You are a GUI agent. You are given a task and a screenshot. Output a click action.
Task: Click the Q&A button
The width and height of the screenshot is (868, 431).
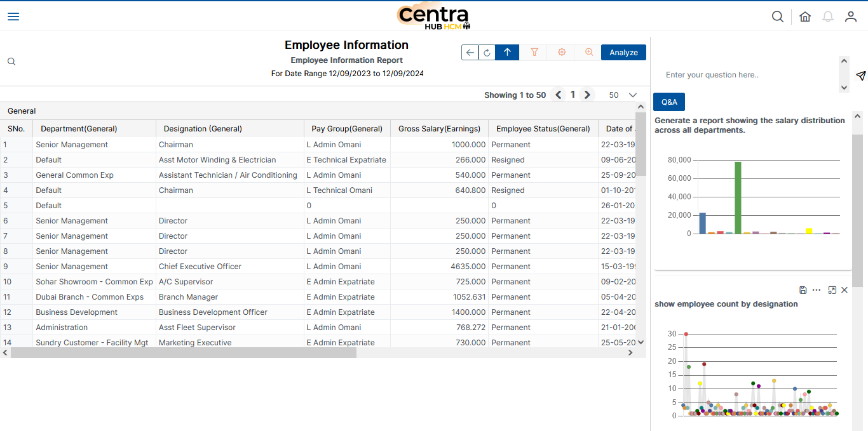coord(669,102)
